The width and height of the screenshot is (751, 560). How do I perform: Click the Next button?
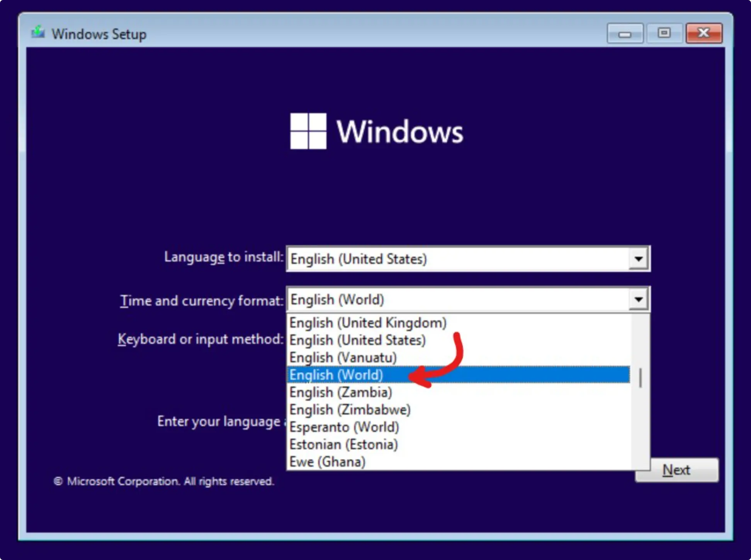(677, 470)
